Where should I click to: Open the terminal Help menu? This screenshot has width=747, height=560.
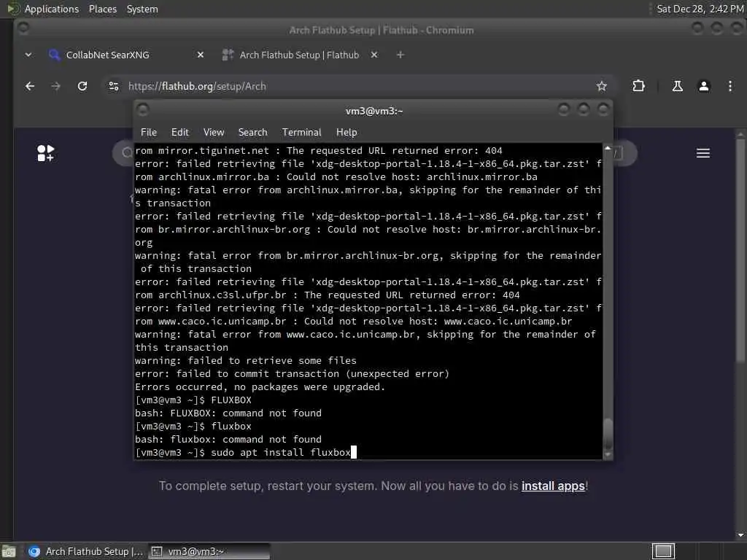347,133
